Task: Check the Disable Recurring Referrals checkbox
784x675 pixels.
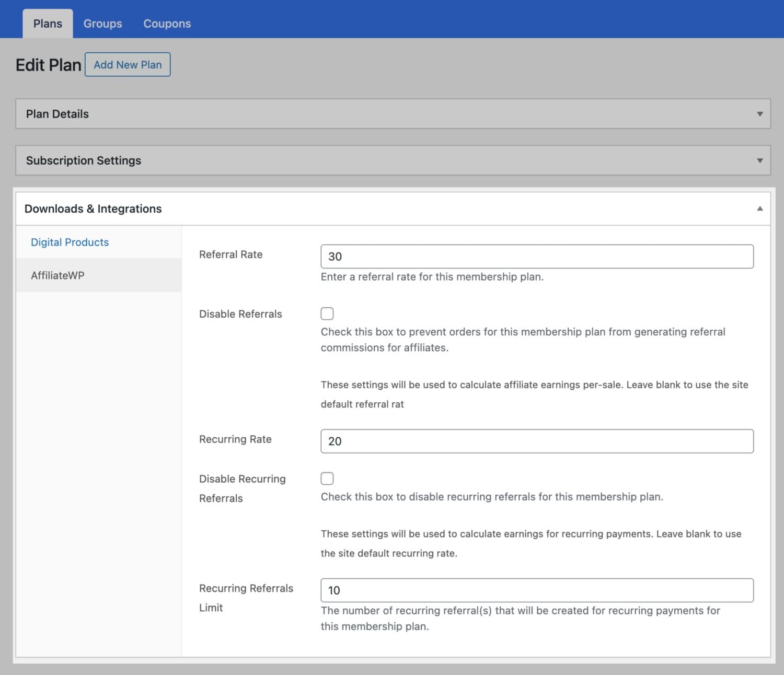Action: (x=327, y=478)
